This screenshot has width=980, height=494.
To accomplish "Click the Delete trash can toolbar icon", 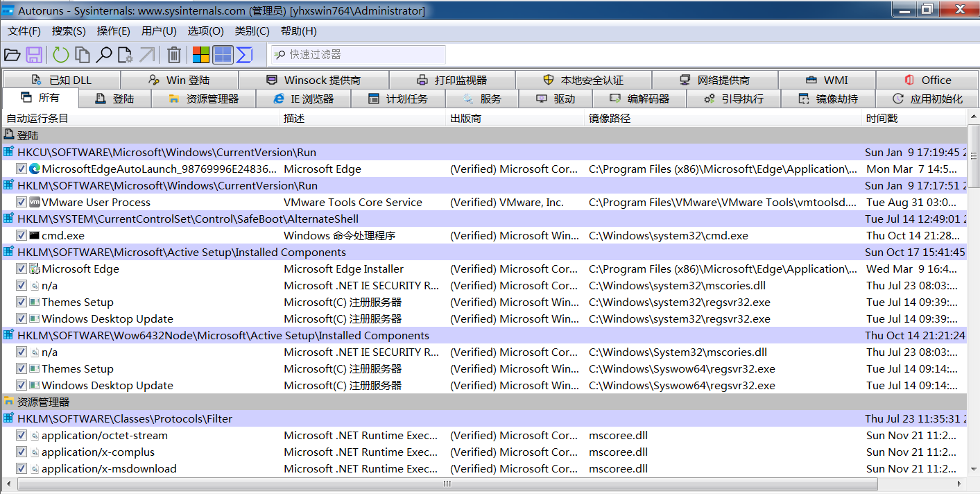I will point(175,55).
